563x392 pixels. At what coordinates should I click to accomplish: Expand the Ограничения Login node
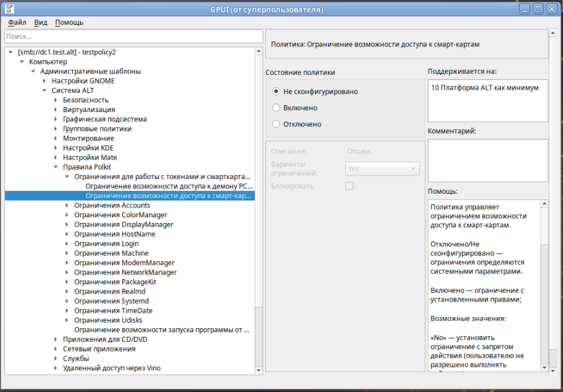[67, 243]
